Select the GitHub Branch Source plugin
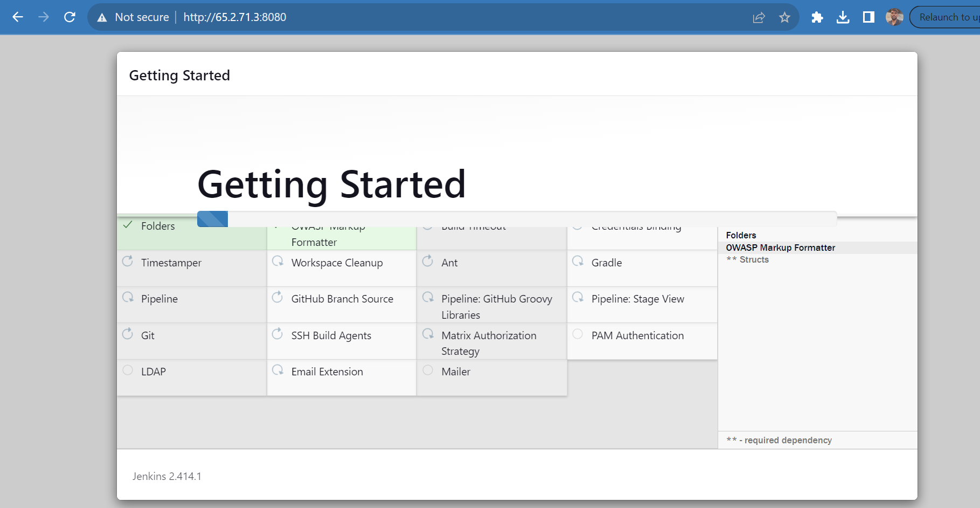This screenshot has height=508, width=980. [342, 305]
